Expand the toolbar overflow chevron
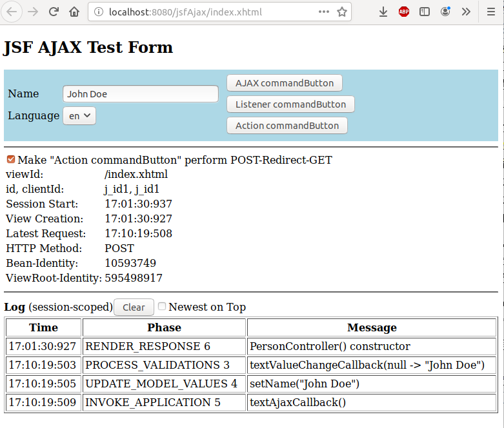The width and height of the screenshot is (504, 428). pos(466,12)
